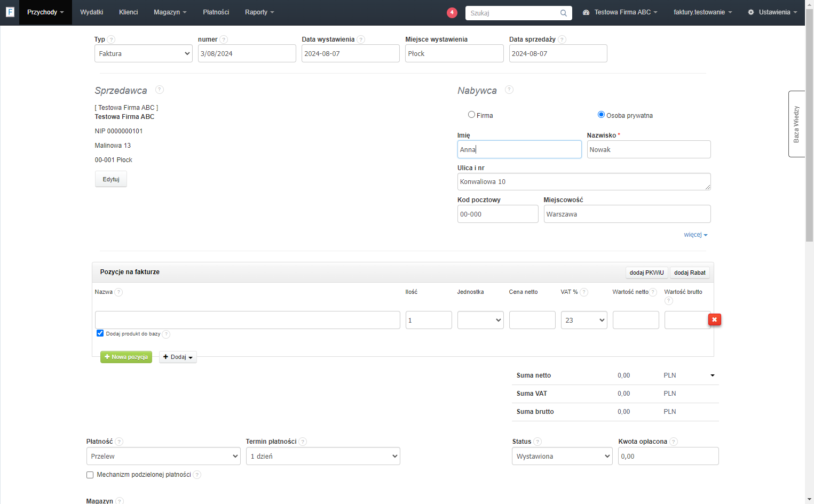Open Termin płatności 1 dzień dropdown
Screen dimensions: 814x504
pyautogui.click(x=323, y=456)
